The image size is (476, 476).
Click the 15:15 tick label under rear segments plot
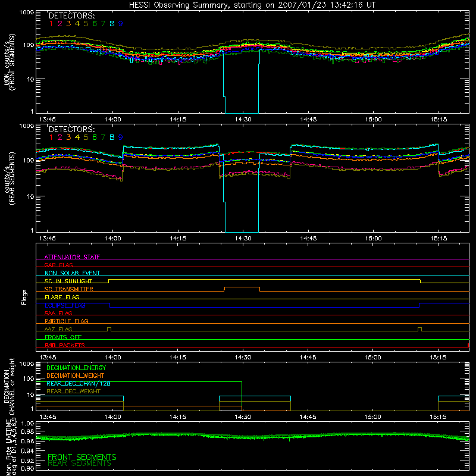coord(439,239)
